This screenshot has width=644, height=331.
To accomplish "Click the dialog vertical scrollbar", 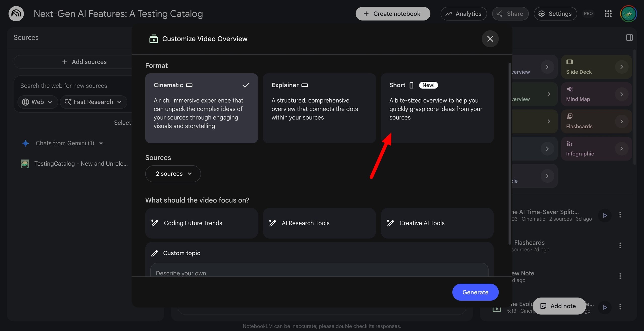I will (x=510, y=153).
